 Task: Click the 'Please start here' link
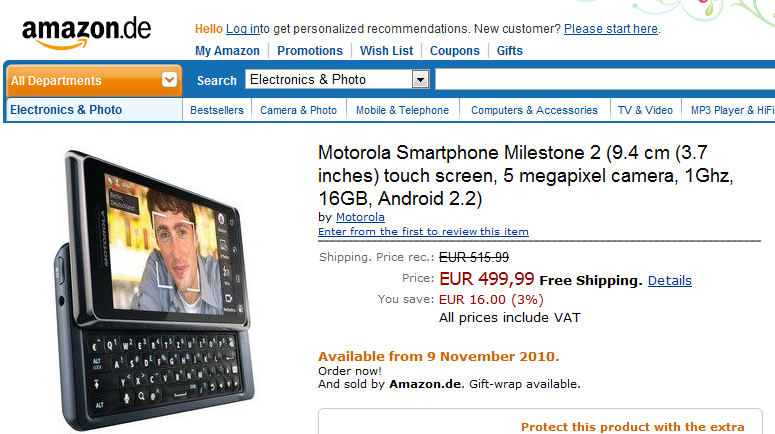(x=611, y=29)
